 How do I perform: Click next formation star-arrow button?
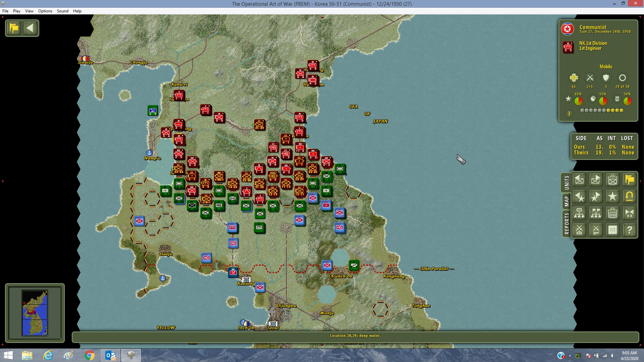[x=596, y=197]
